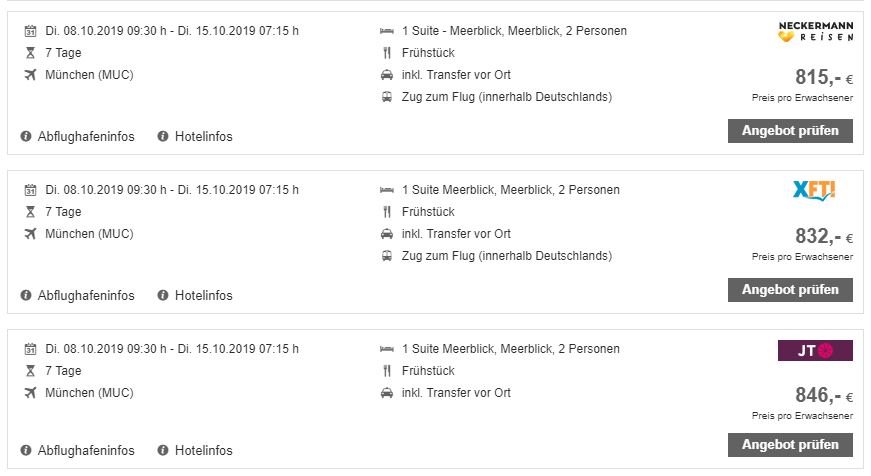Click the 815,- € price of Neckermann offer
This screenshot has height=476, width=871.
pos(824,77)
